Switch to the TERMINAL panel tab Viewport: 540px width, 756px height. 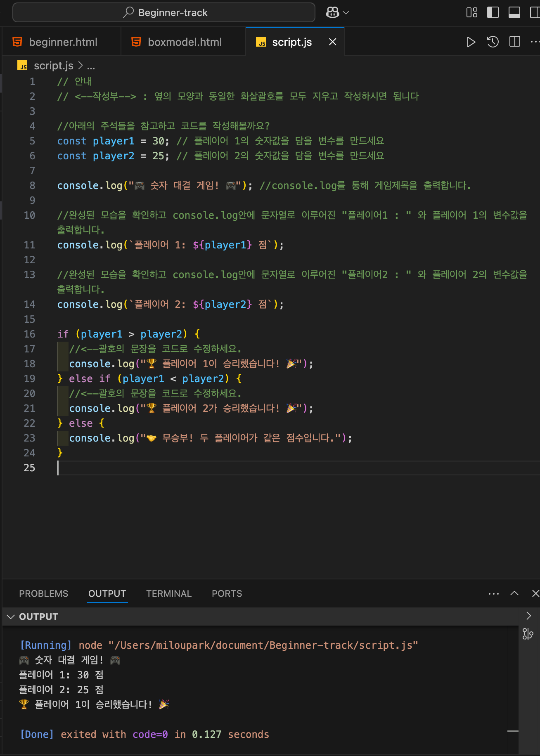(x=168, y=593)
